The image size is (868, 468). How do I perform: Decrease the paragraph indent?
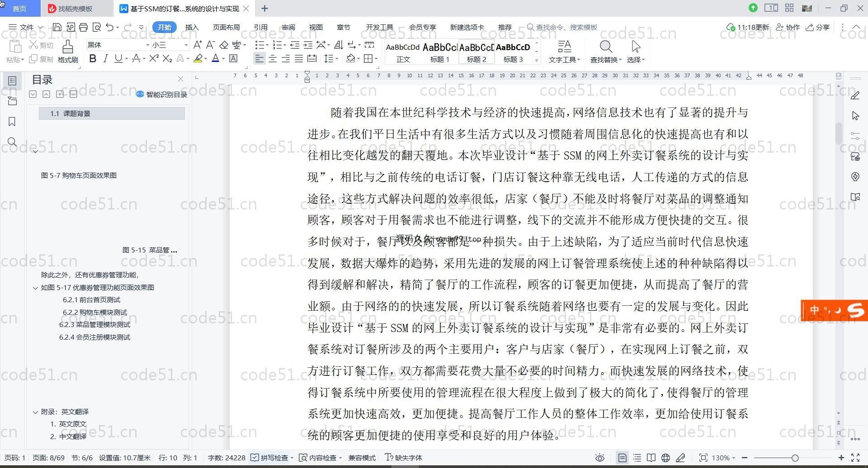click(295, 45)
